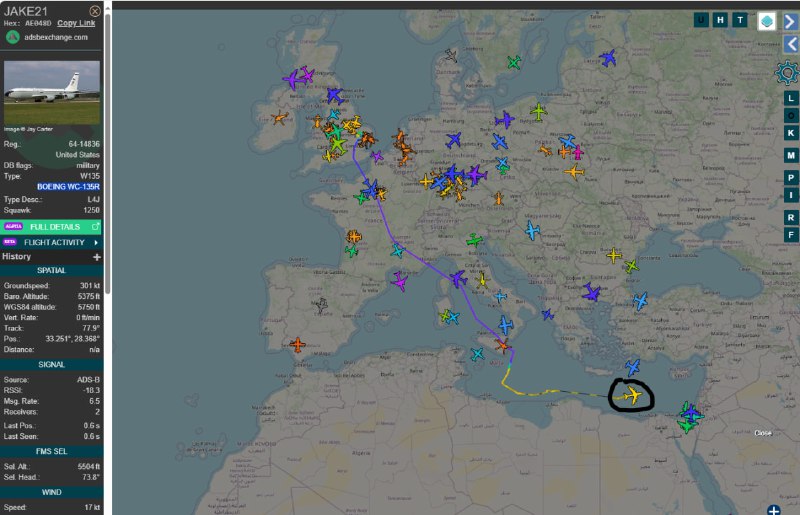
Task: Select the FMS SEL section header
Action: (52, 451)
